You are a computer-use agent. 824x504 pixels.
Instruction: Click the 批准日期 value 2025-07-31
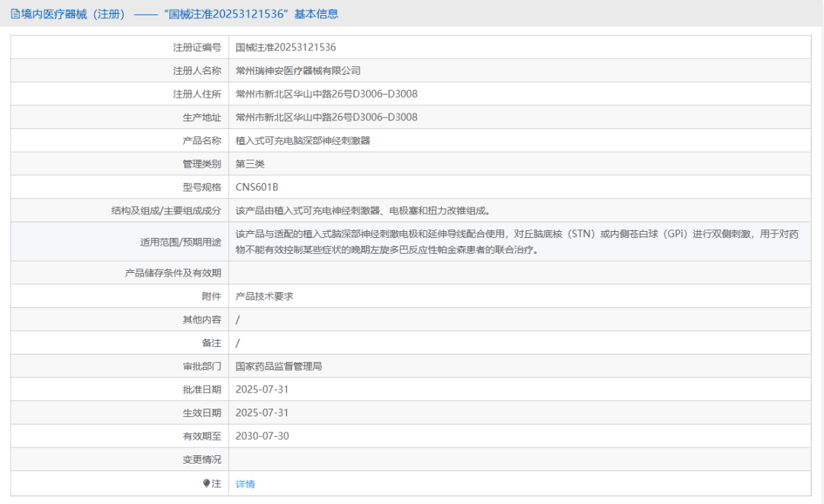point(262,390)
